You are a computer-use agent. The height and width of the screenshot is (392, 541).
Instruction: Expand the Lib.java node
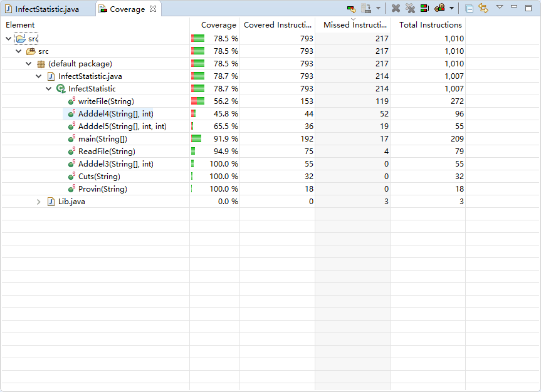click(39, 202)
